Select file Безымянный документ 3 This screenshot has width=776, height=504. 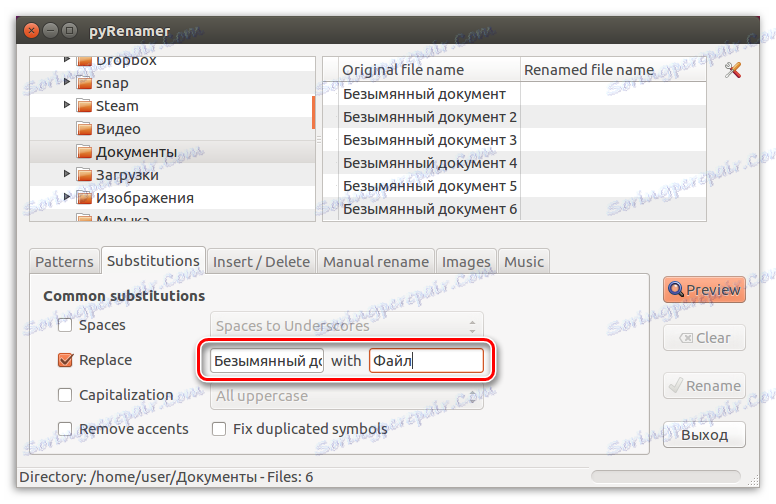coord(515,140)
